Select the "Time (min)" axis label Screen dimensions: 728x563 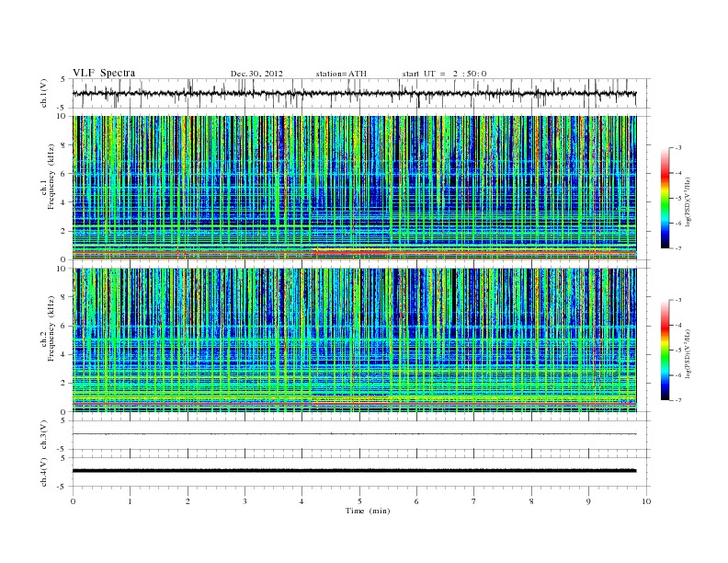[x=368, y=511]
